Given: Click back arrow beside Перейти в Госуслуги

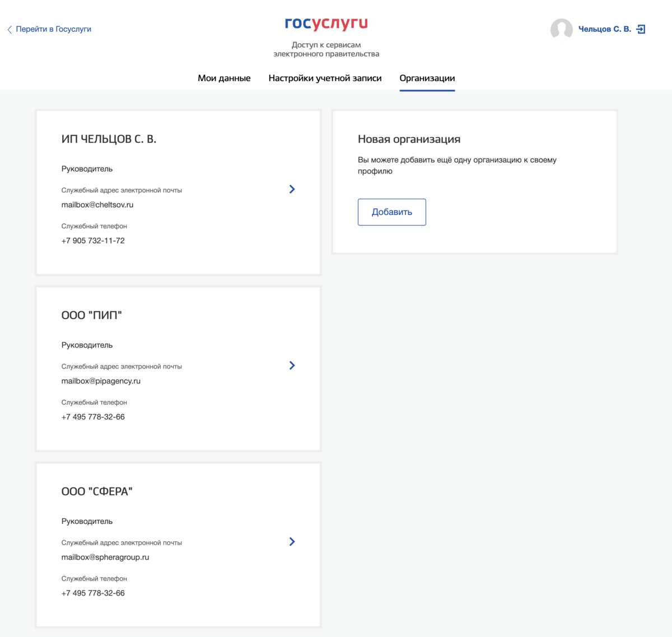Looking at the screenshot, I should (10, 30).
